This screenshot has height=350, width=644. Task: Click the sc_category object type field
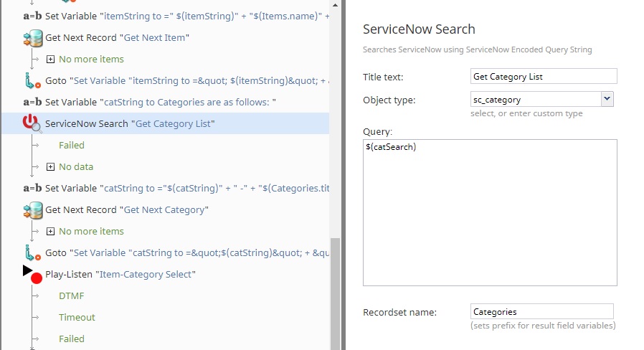[536, 100]
